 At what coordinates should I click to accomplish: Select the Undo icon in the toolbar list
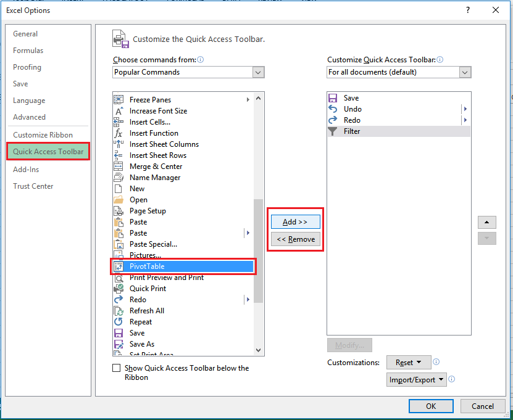coord(333,109)
